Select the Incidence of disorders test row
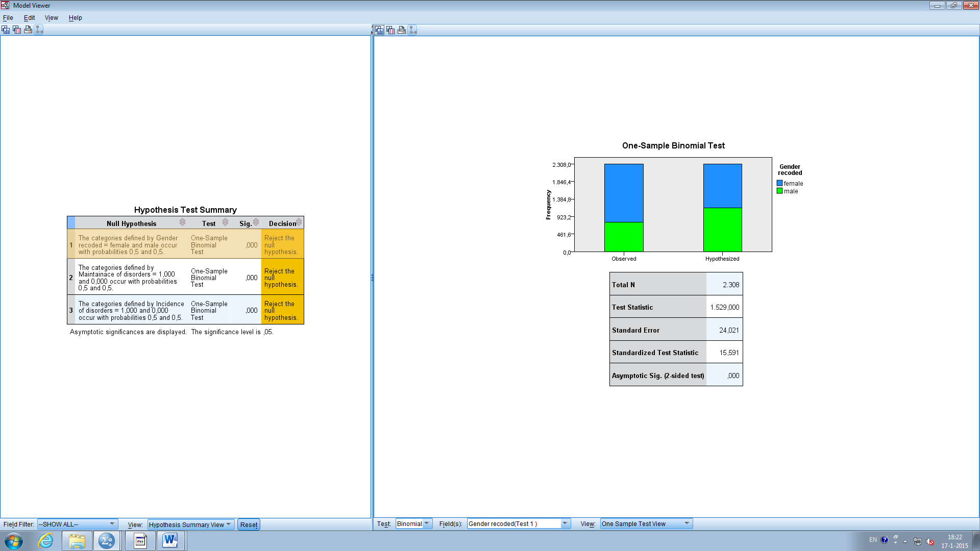The height and width of the screenshot is (551, 980). [x=131, y=310]
